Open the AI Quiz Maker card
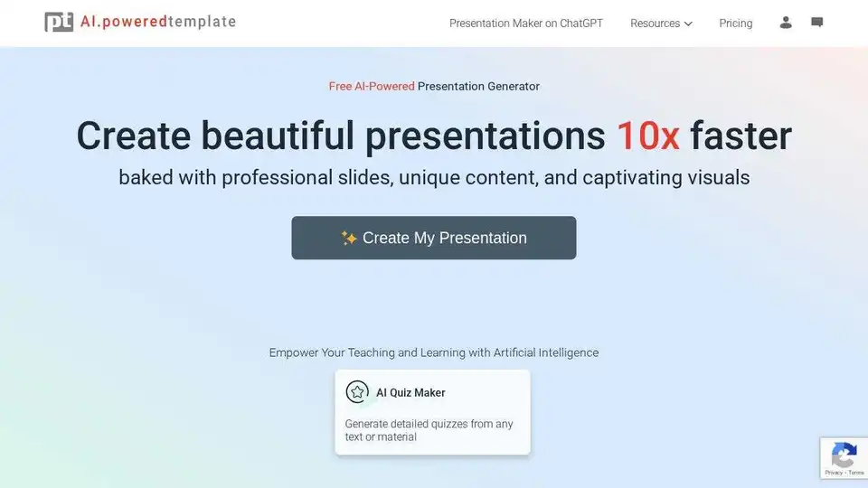This screenshot has width=868, height=488. [432, 412]
